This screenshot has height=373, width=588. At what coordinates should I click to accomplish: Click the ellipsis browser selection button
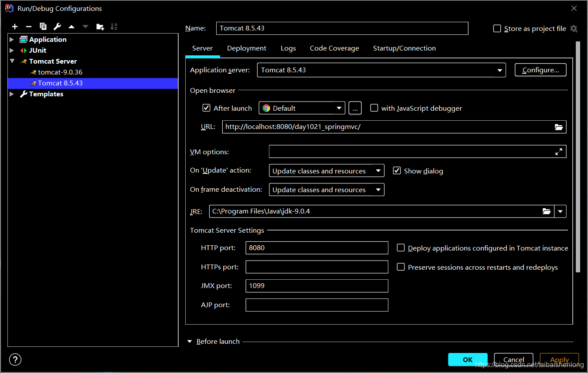355,108
